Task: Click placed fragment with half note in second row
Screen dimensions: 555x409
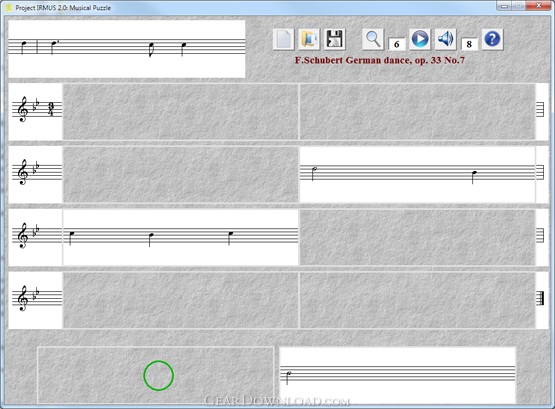Action: (417, 174)
